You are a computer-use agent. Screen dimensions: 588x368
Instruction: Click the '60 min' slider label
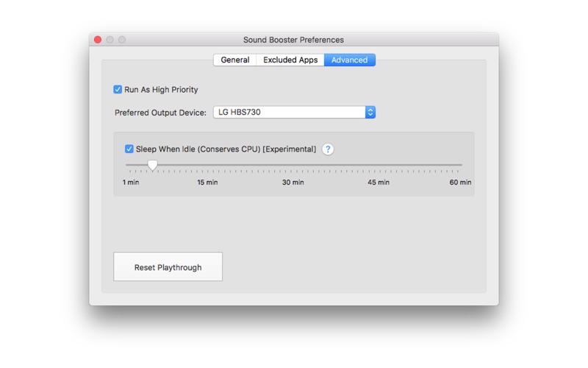coord(460,183)
